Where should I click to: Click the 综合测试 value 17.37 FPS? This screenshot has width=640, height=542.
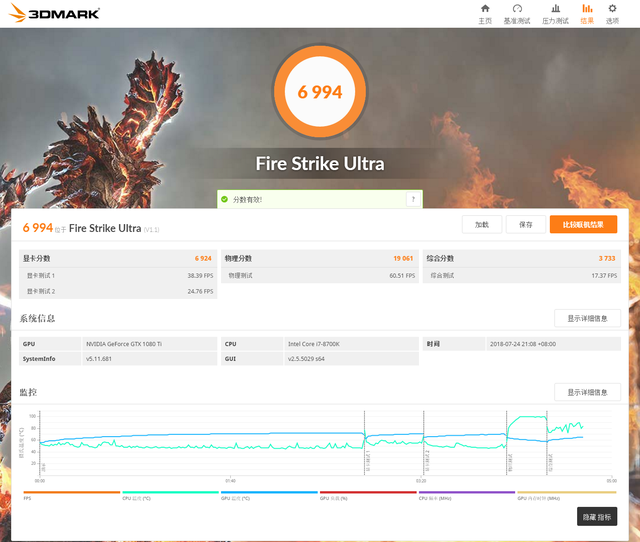[604, 276]
